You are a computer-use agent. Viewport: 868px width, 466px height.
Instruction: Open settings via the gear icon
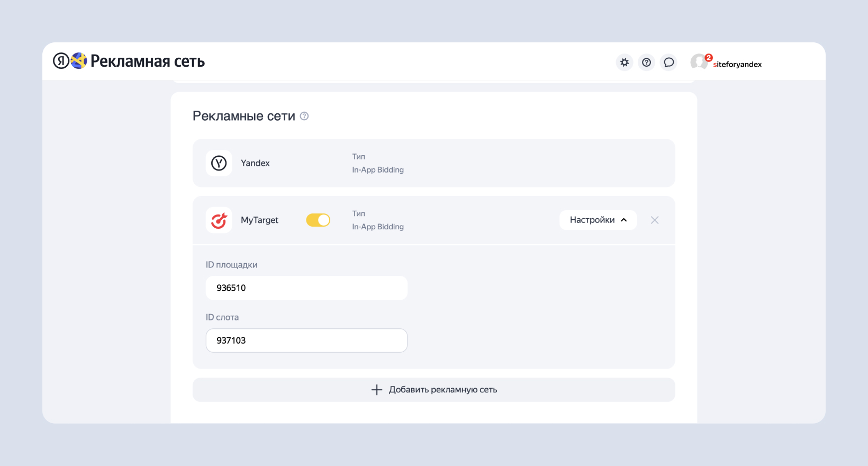(625, 62)
